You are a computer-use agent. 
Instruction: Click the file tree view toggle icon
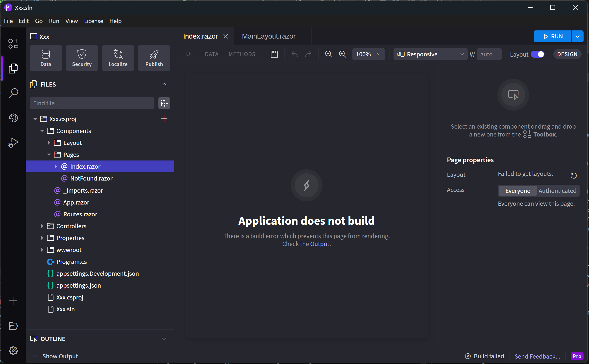pyautogui.click(x=164, y=103)
